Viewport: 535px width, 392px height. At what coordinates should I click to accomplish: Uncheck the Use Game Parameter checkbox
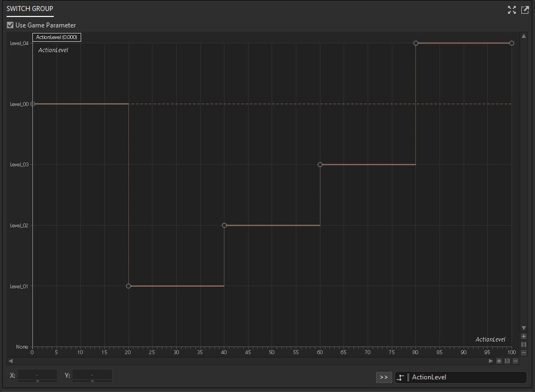coord(10,25)
